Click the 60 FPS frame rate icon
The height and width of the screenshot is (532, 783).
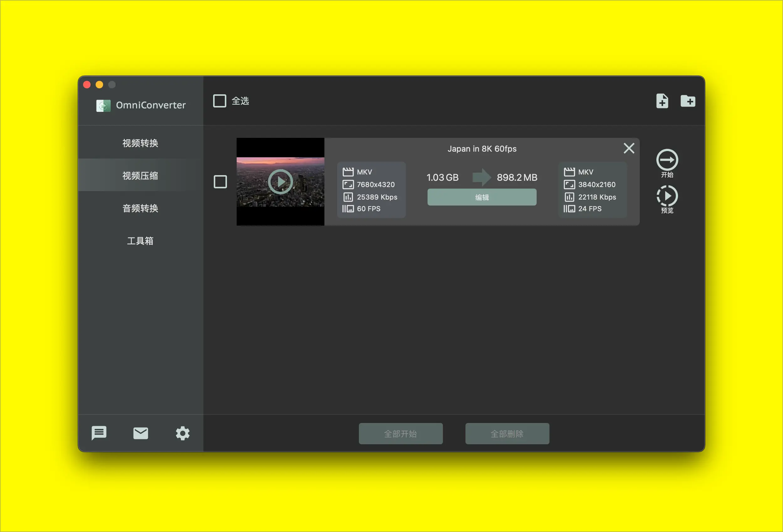348,209
